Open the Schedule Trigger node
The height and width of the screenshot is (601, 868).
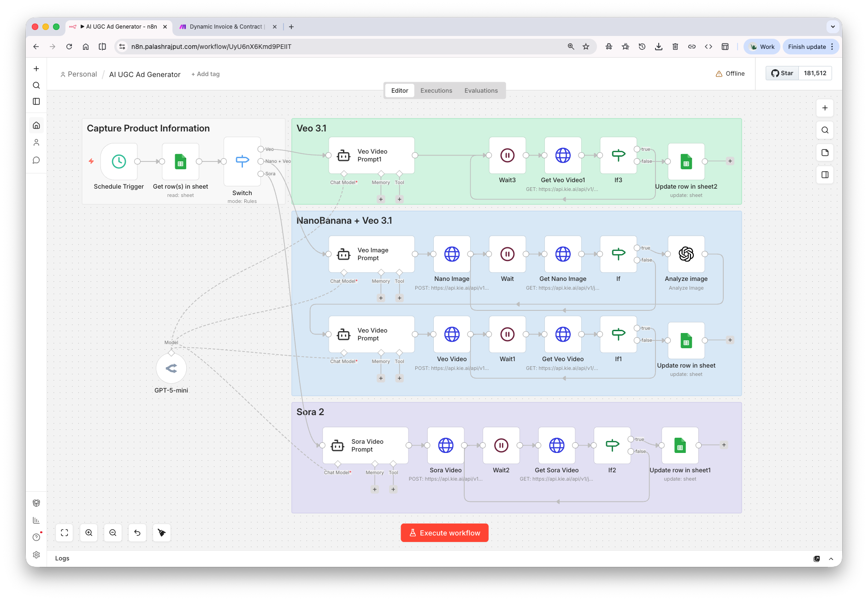tap(118, 161)
